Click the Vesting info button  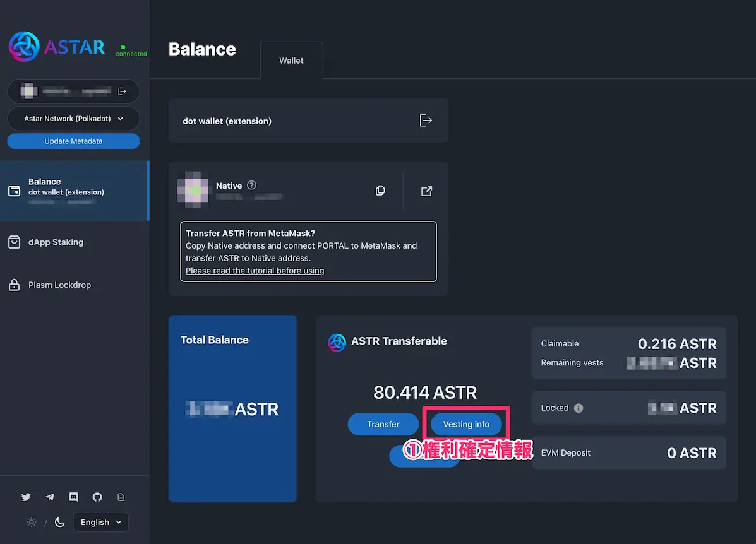466,424
